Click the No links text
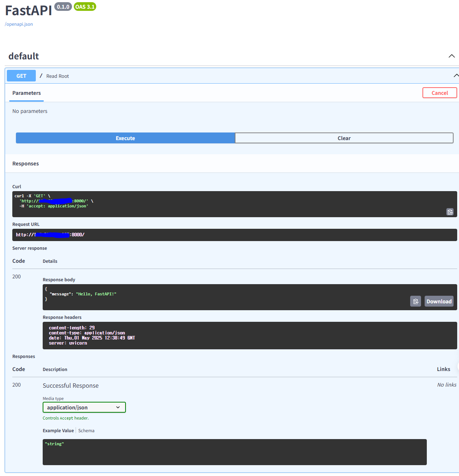459x476 pixels. [447, 385]
